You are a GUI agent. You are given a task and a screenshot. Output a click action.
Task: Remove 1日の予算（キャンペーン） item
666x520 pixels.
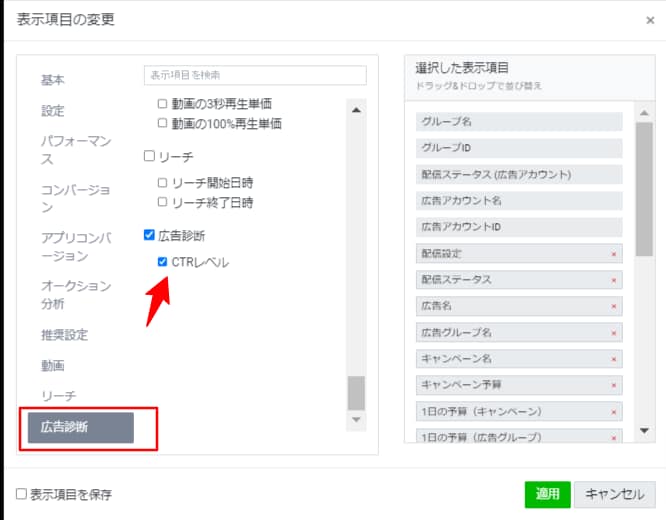pos(613,411)
